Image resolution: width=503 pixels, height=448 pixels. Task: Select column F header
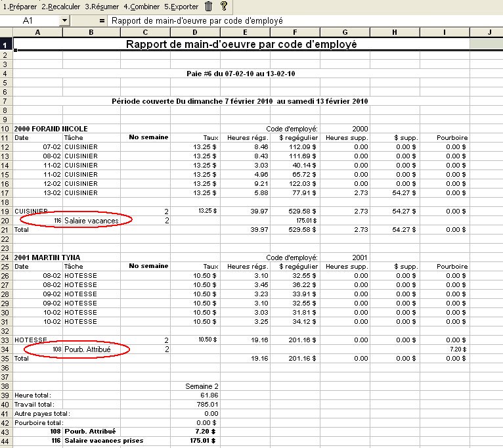[295, 32]
